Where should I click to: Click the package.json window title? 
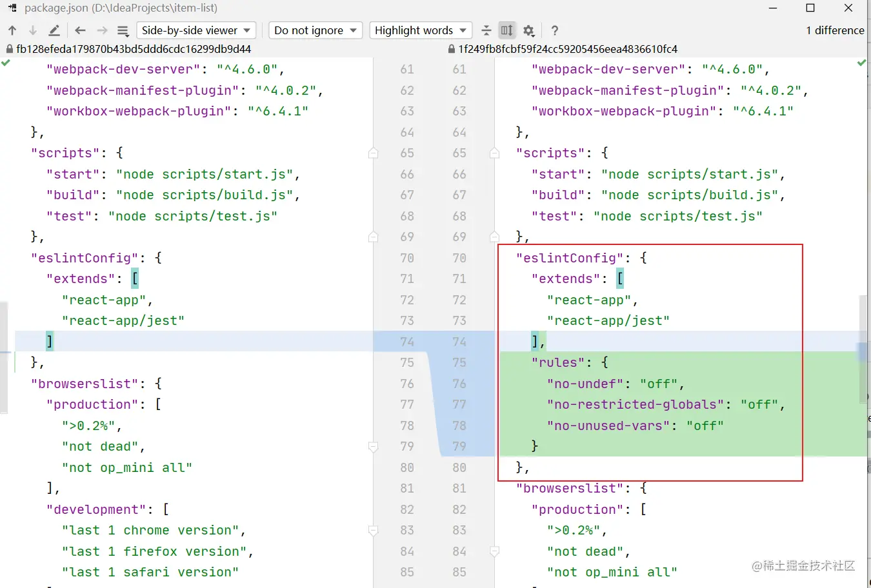(121, 8)
